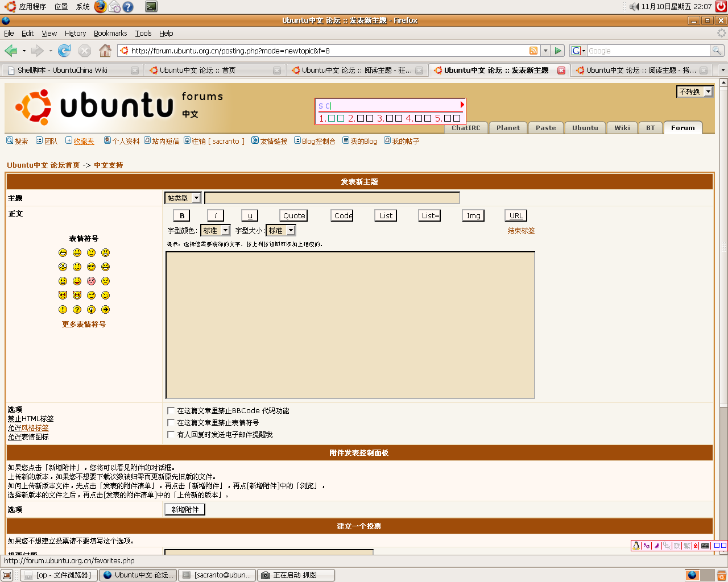
Task: Click the subject title input field
Action: point(332,198)
